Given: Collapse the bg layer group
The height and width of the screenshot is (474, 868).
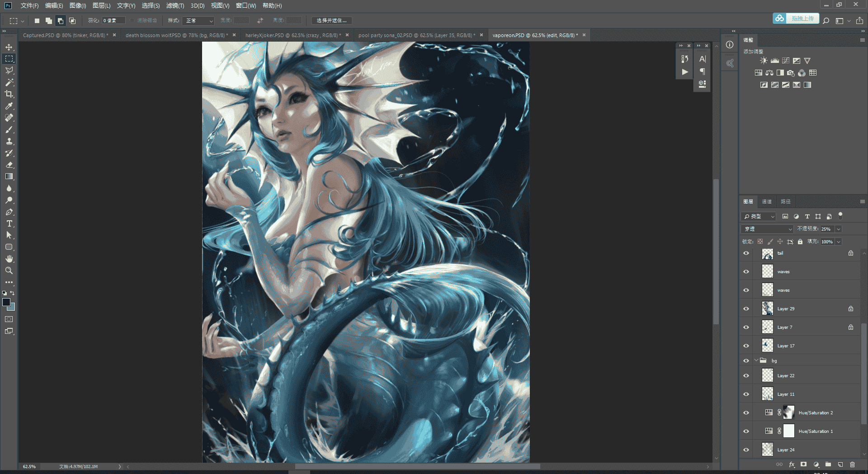Looking at the screenshot, I should 756,360.
